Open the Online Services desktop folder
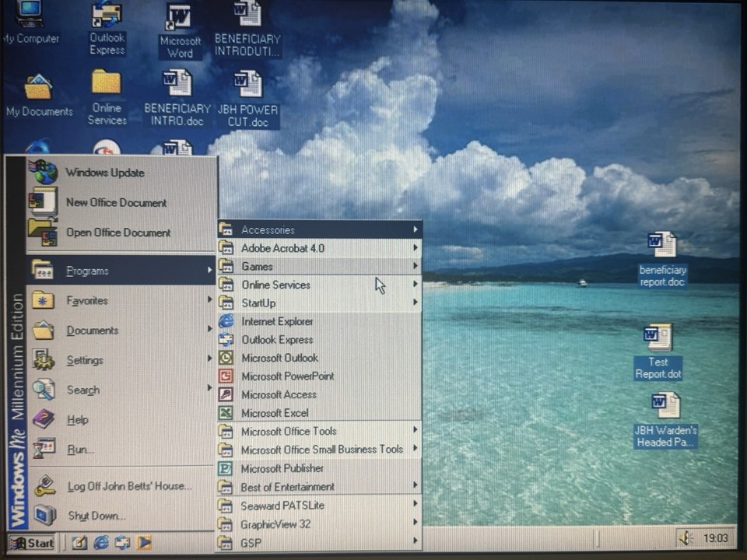The image size is (747, 560). point(107,89)
